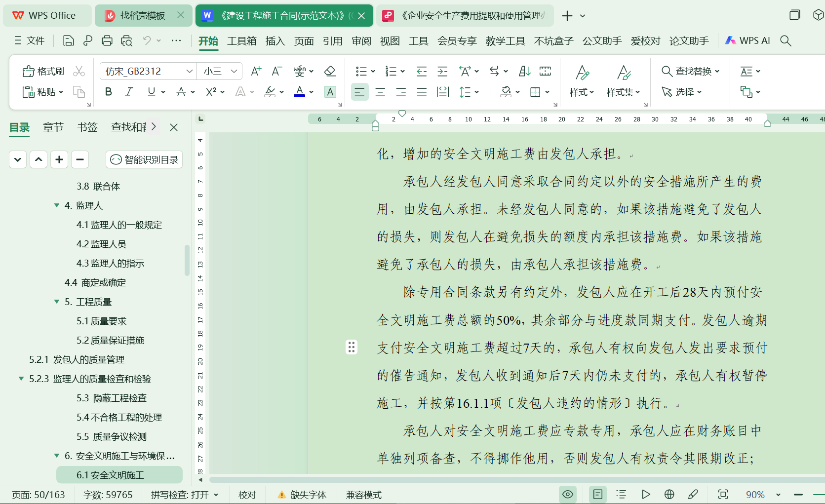
Task: Collapse 5.2.3 监理人的质量检查和检验 node
Action: pos(21,379)
